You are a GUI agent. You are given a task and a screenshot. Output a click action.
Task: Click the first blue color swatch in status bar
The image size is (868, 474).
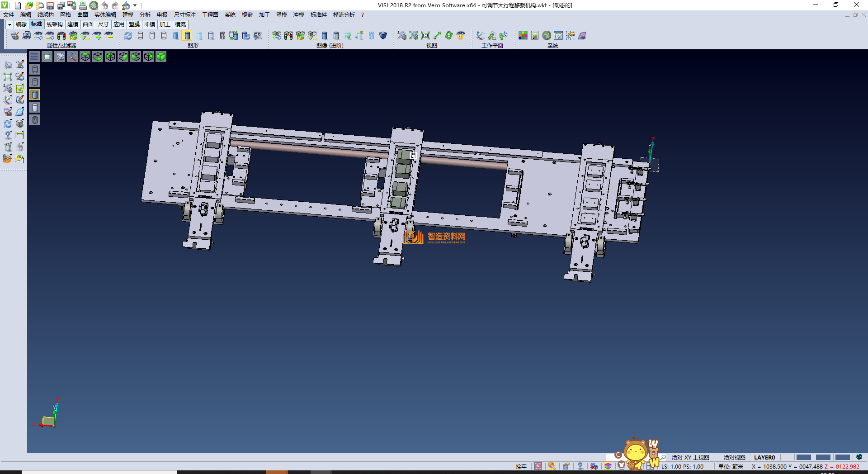click(x=803, y=457)
